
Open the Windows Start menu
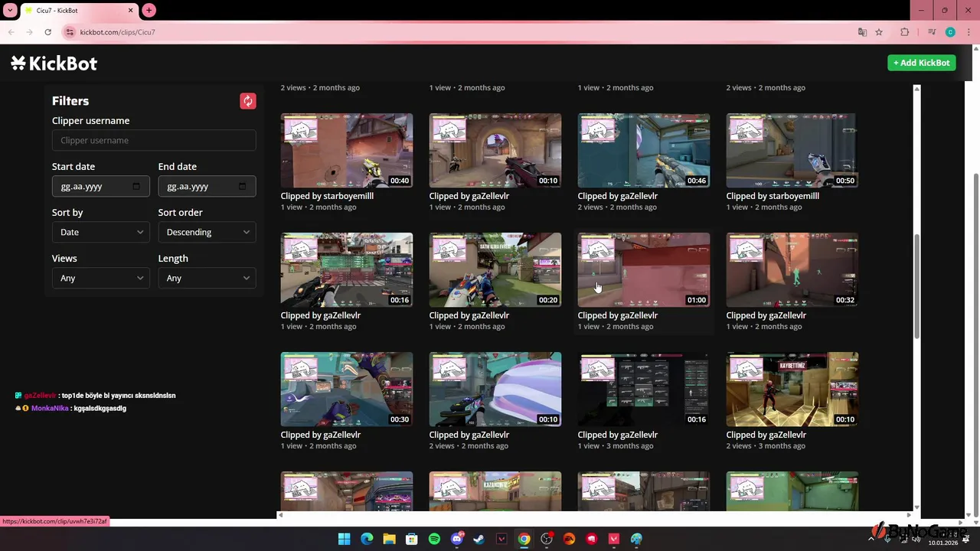click(345, 539)
